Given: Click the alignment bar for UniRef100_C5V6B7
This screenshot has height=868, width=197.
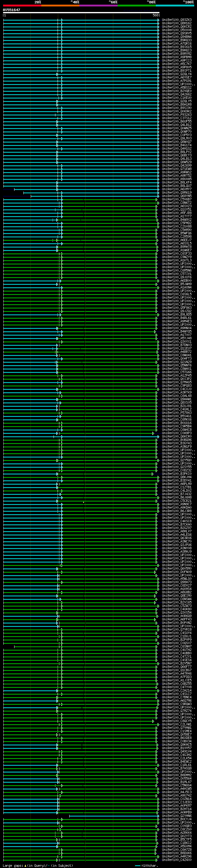Looking at the screenshot, I should pyautogui.click(x=80, y=200).
